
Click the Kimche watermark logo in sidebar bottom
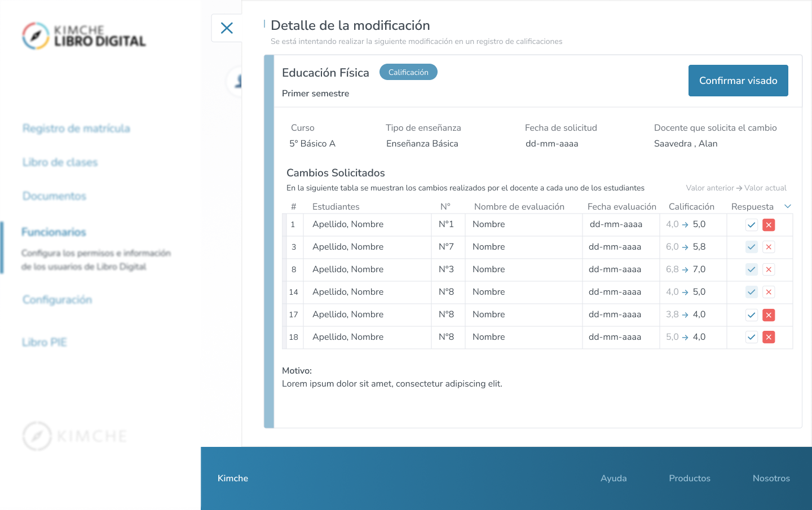click(75, 436)
